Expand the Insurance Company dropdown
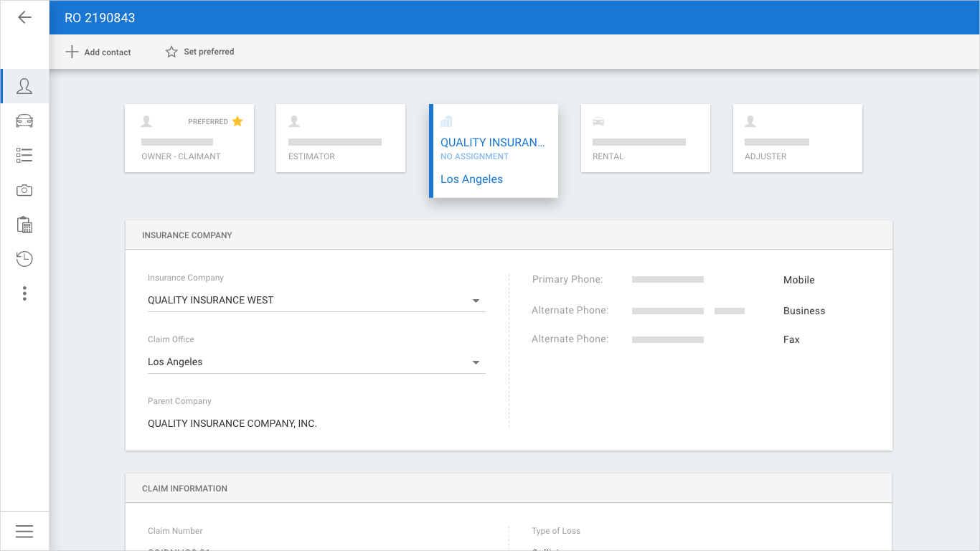This screenshot has height=551, width=980. pyautogui.click(x=476, y=301)
